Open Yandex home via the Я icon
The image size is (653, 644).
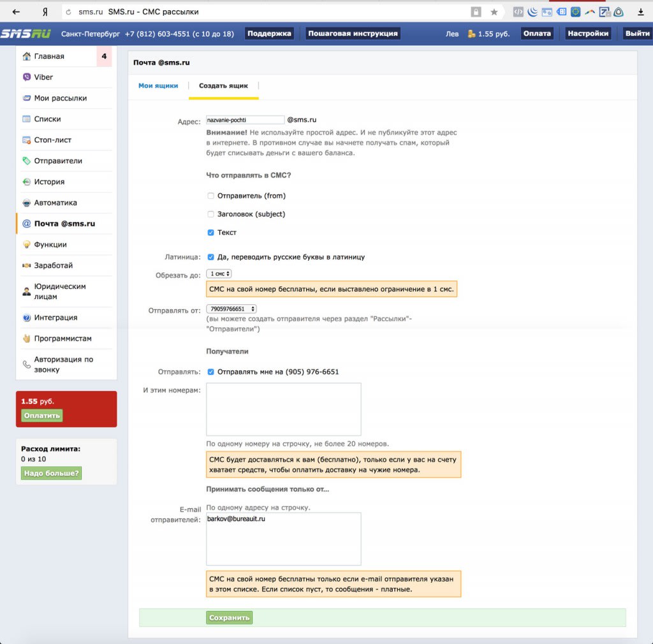pyautogui.click(x=45, y=12)
